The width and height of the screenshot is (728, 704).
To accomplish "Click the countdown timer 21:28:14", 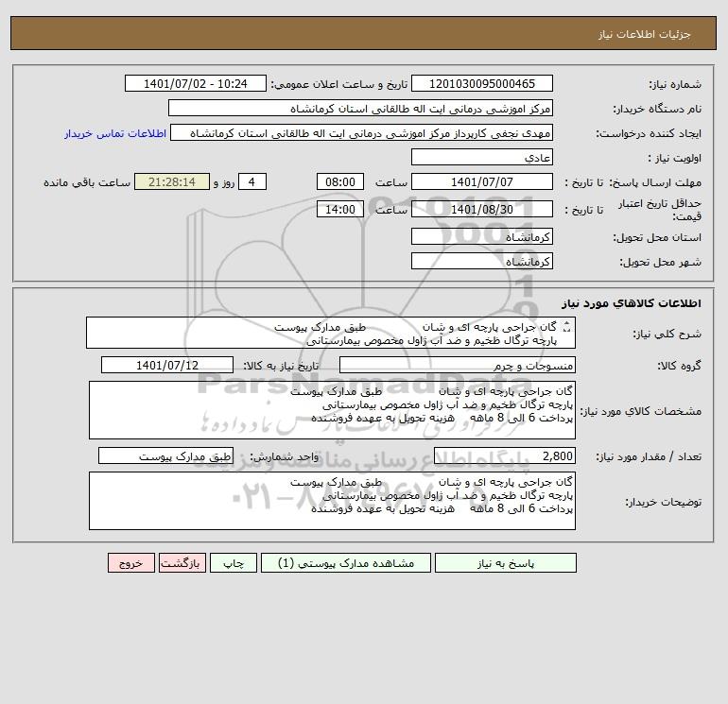I will 172,182.
